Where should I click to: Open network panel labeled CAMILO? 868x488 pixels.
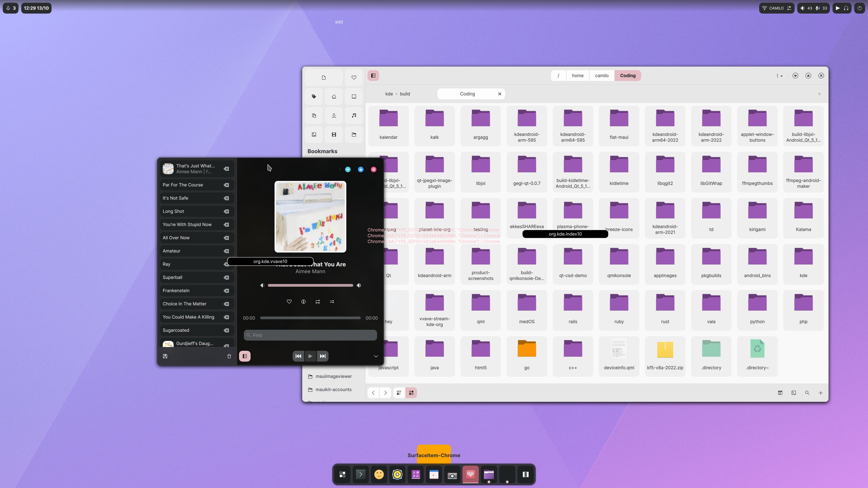tap(776, 8)
